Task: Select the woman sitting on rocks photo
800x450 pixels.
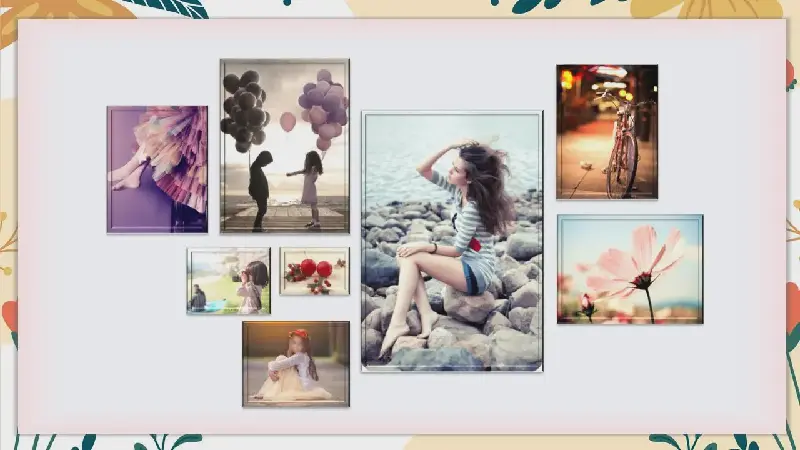Action: click(x=452, y=241)
